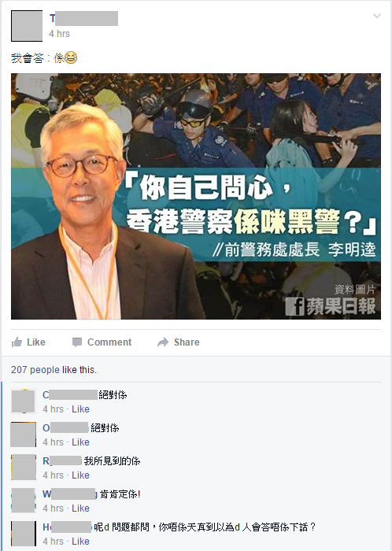Open avatar of 肯肯定係! commenter
Screen dimensions: 392x551
24,501
